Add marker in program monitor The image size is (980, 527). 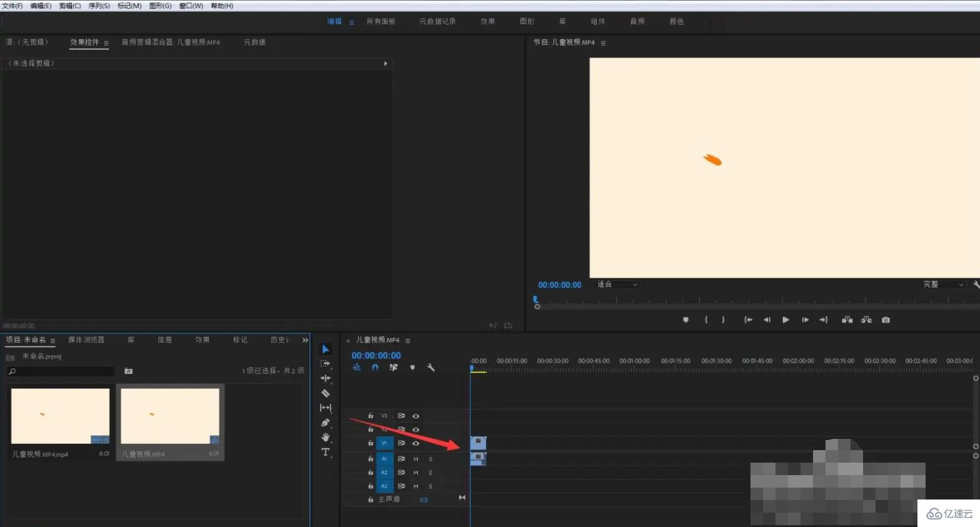tap(685, 319)
